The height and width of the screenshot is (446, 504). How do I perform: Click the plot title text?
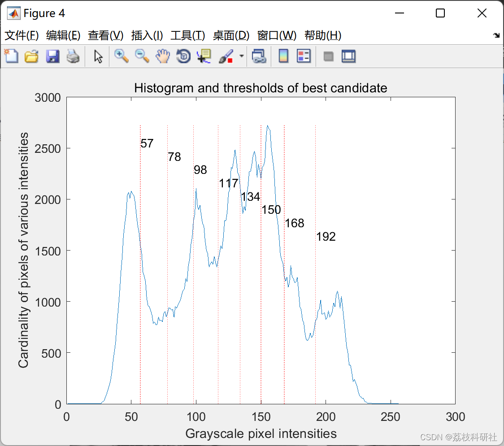[x=261, y=88]
